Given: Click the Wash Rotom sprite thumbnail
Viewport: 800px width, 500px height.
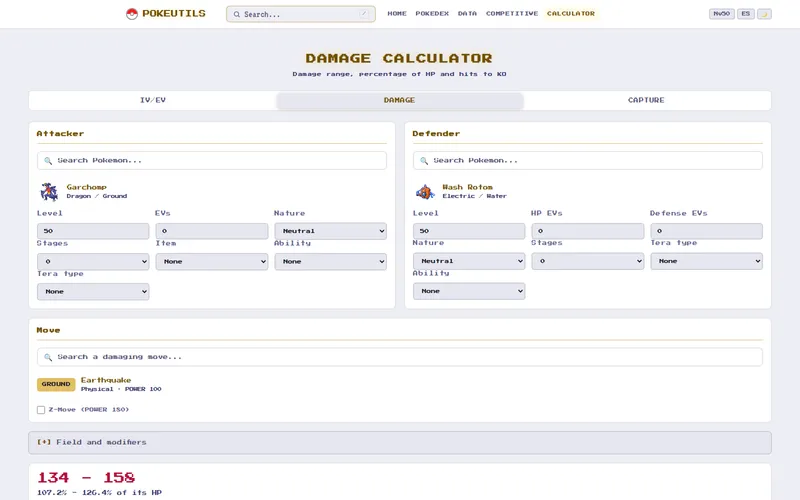Looking at the screenshot, I should [x=424, y=192].
